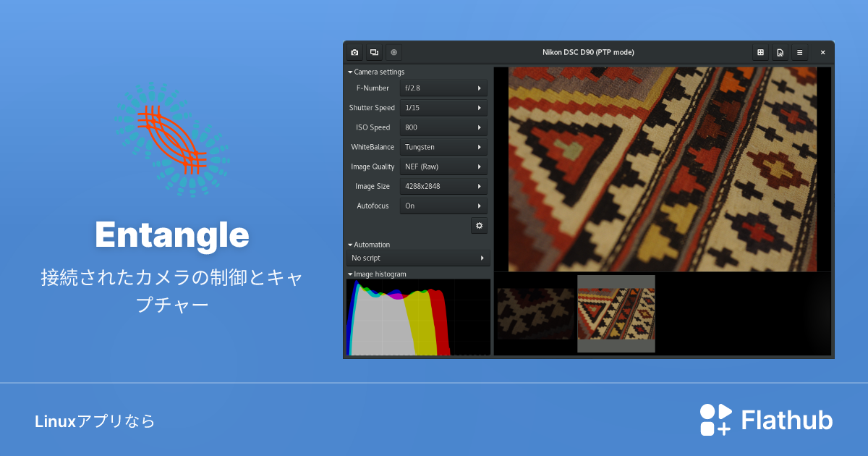This screenshot has height=456, width=868.
Task: Toggle Autofocus from On to Off
Action: (443, 206)
